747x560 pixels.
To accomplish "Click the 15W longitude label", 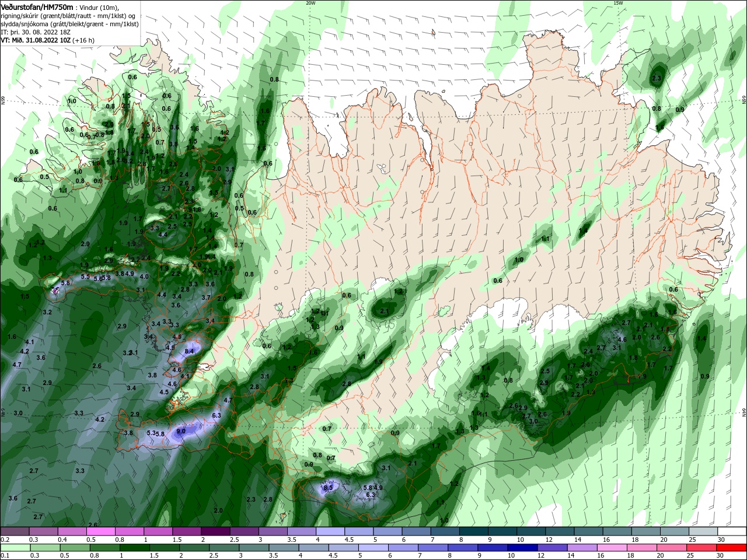I will (x=618, y=3).
